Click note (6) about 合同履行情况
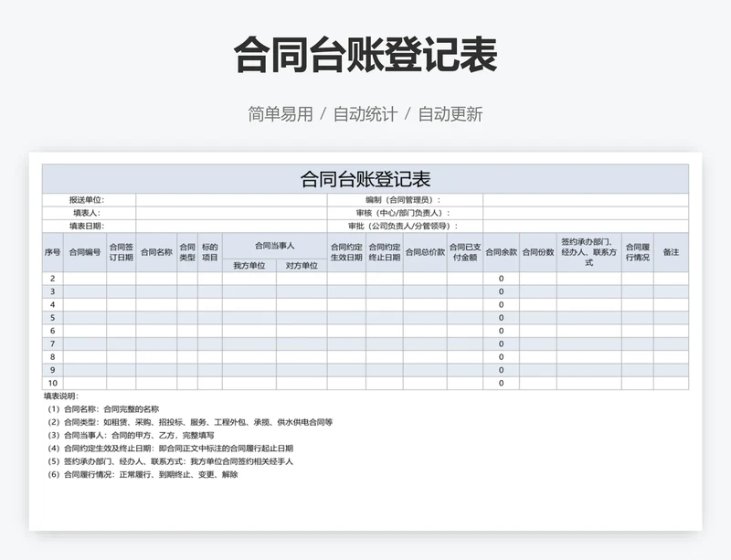731x560 pixels. tap(143, 475)
